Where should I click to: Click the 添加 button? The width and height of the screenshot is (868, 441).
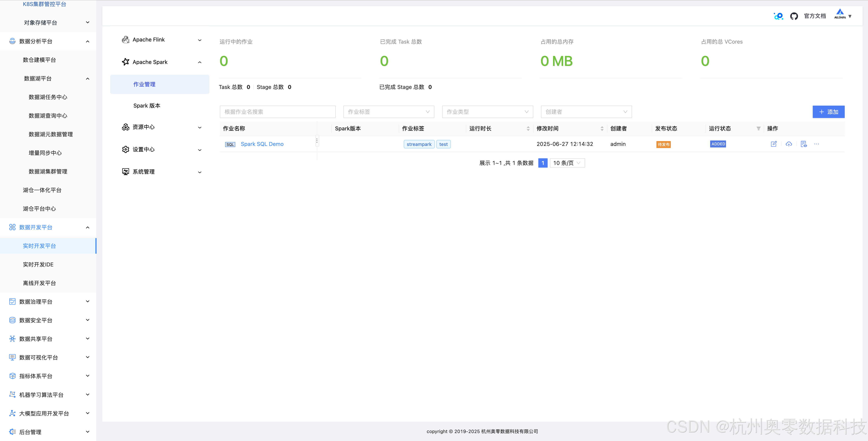pos(829,112)
